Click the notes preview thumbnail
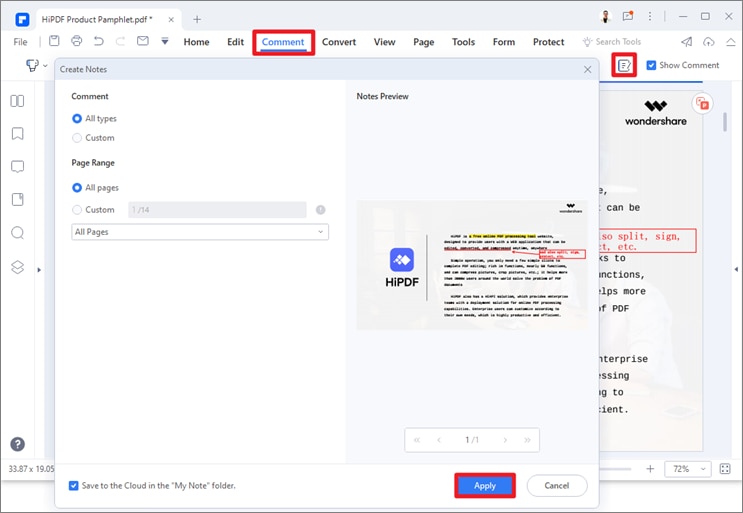This screenshot has width=743, height=513. pyautogui.click(x=472, y=265)
